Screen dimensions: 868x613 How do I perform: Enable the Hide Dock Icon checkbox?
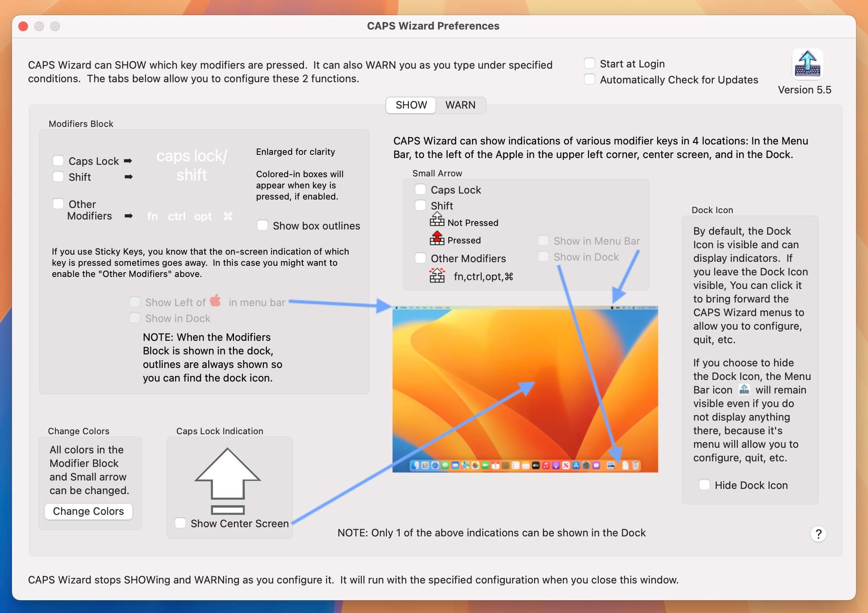pyautogui.click(x=703, y=485)
